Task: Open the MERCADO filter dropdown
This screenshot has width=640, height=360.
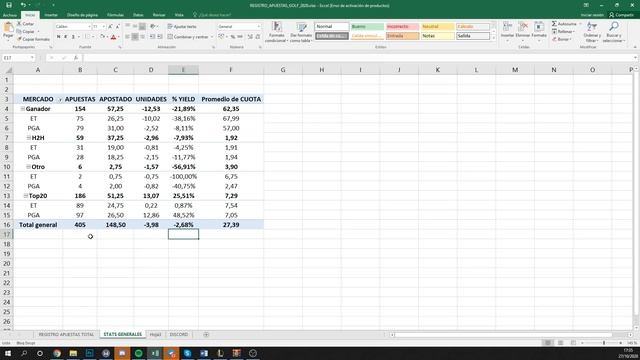Action: coord(60,100)
